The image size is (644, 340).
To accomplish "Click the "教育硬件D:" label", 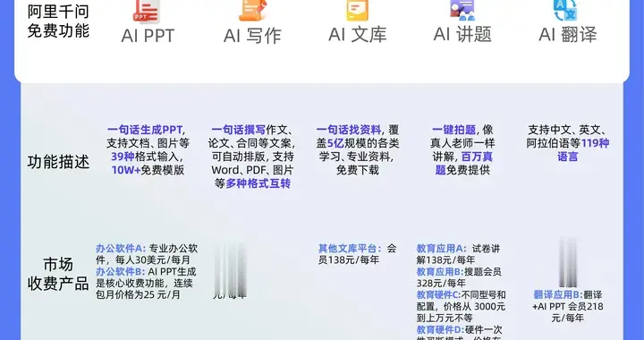I will (441, 329).
